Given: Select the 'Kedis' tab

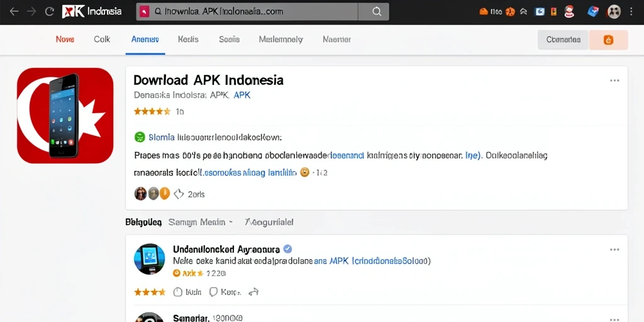Looking at the screenshot, I should pos(188,40).
